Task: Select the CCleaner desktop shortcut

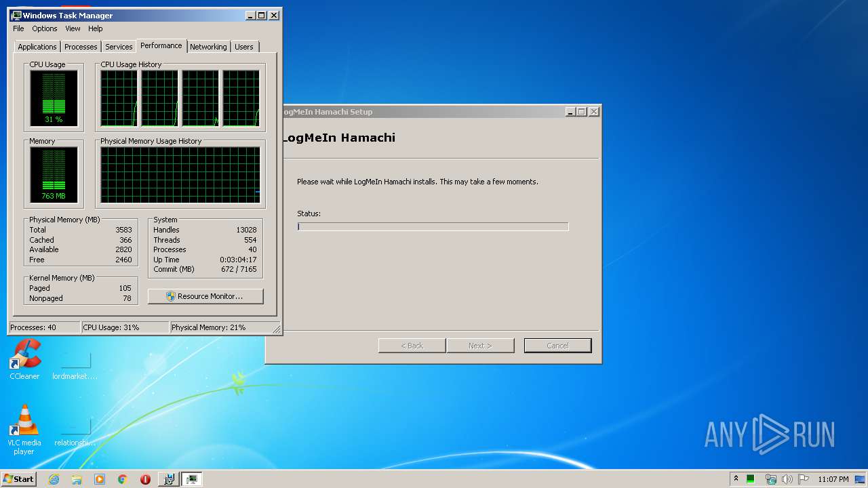Action: point(24,359)
